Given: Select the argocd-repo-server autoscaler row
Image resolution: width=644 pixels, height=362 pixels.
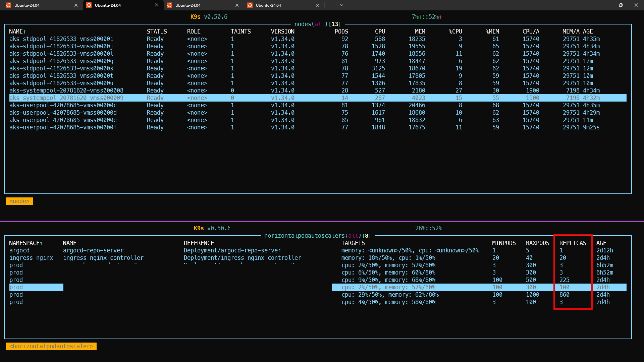Looking at the screenshot, I should coord(93,250).
